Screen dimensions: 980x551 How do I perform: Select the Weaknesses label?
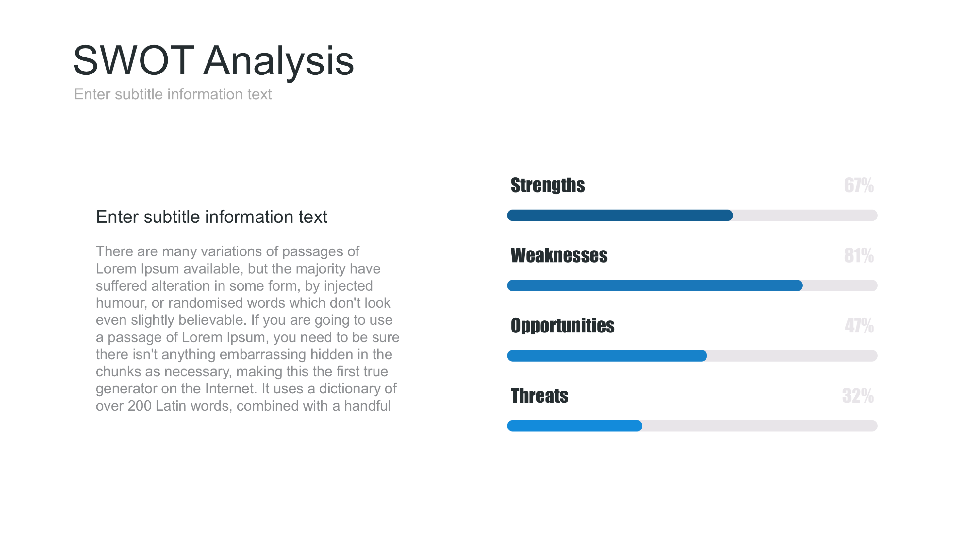pyautogui.click(x=559, y=255)
